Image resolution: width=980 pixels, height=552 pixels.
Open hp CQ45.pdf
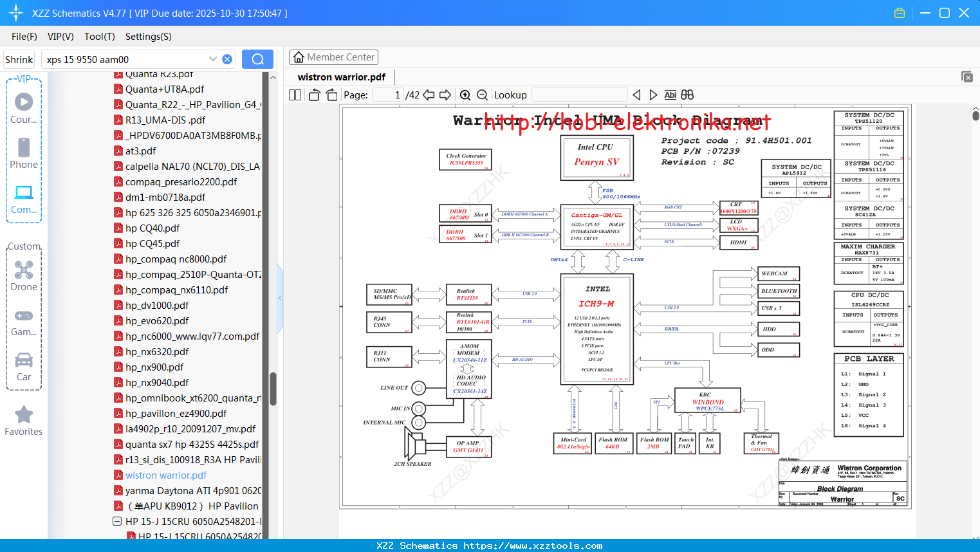[x=153, y=244]
